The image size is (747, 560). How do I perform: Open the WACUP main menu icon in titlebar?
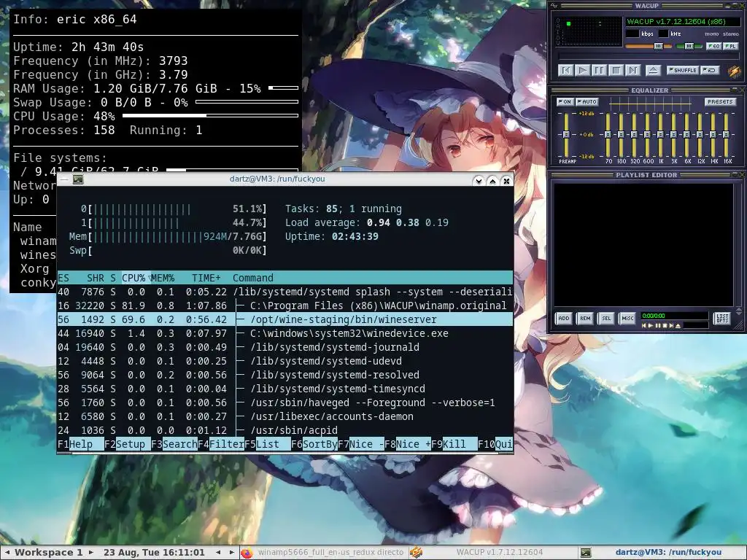click(x=554, y=6)
